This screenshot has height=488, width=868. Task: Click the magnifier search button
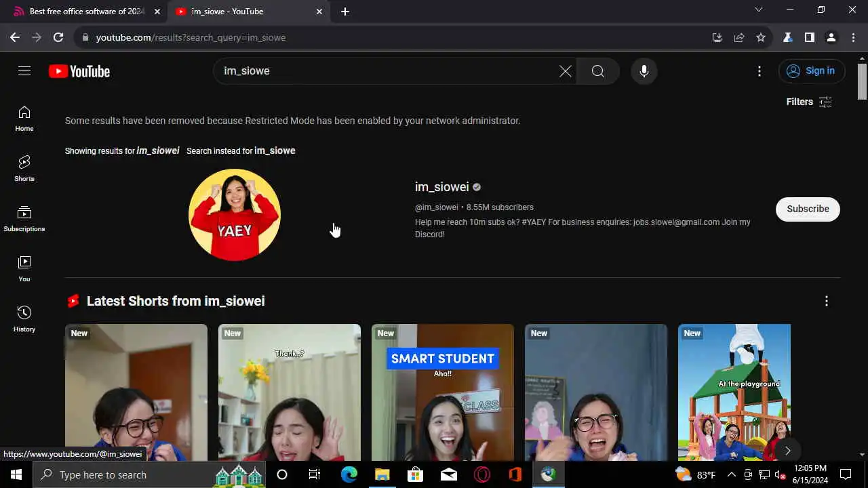click(x=597, y=71)
